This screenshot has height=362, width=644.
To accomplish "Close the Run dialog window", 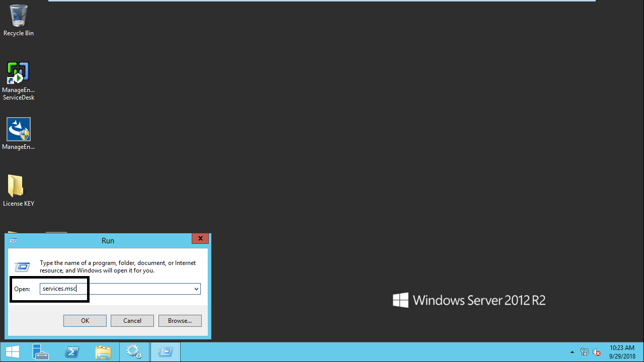I will (200, 239).
